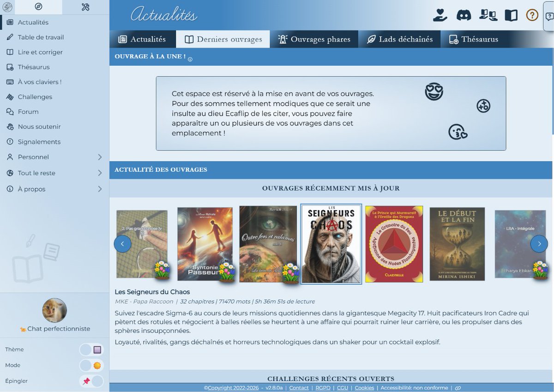Click the site logo in the sidebar header
The height and width of the screenshot is (392, 554).
[x=7, y=6]
